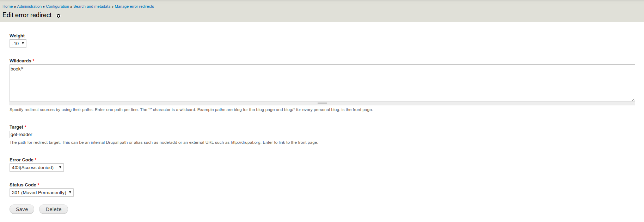Click the Wildcards field label

tap(20, 61)
